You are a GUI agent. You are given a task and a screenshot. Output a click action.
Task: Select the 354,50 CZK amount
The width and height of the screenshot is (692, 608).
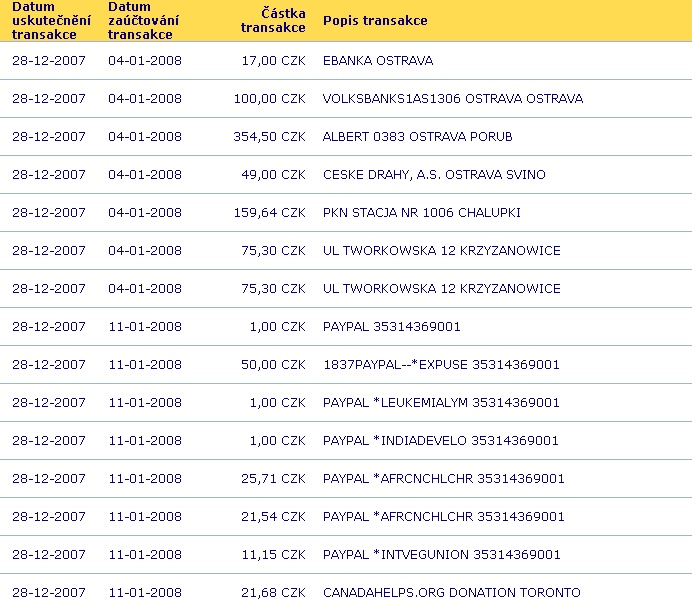click(x=269, y=136)
